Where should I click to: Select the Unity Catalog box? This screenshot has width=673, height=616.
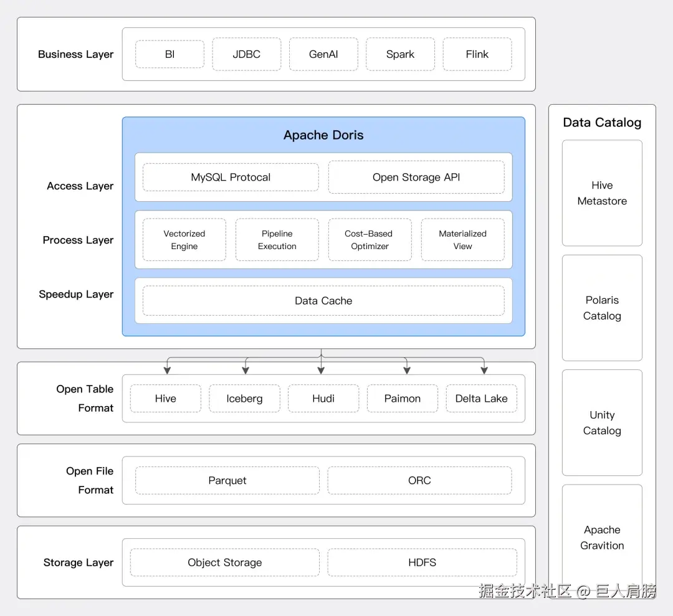click(x=602, y=422)
